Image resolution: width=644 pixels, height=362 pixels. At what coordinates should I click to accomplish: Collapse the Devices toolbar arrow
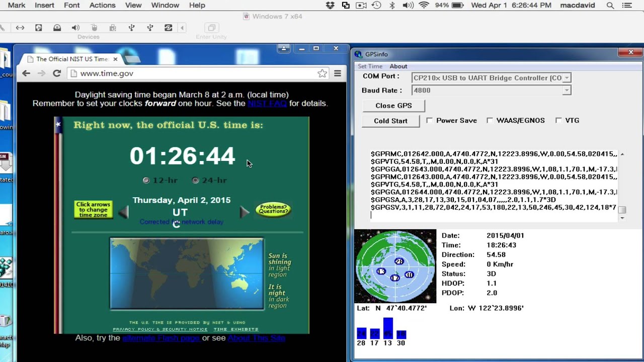click(182, 28)
